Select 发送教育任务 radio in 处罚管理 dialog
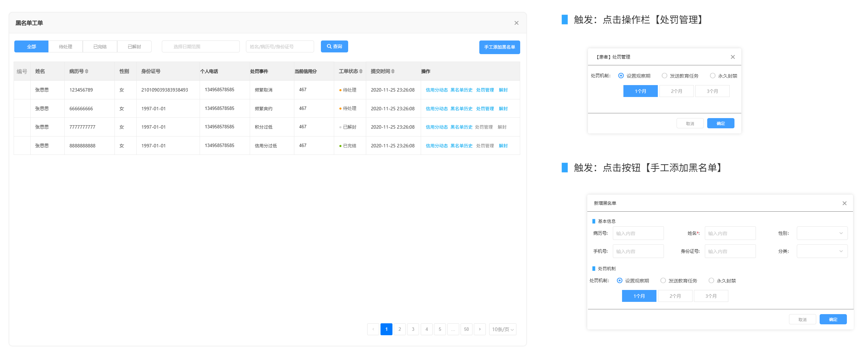 pos(664,76)
